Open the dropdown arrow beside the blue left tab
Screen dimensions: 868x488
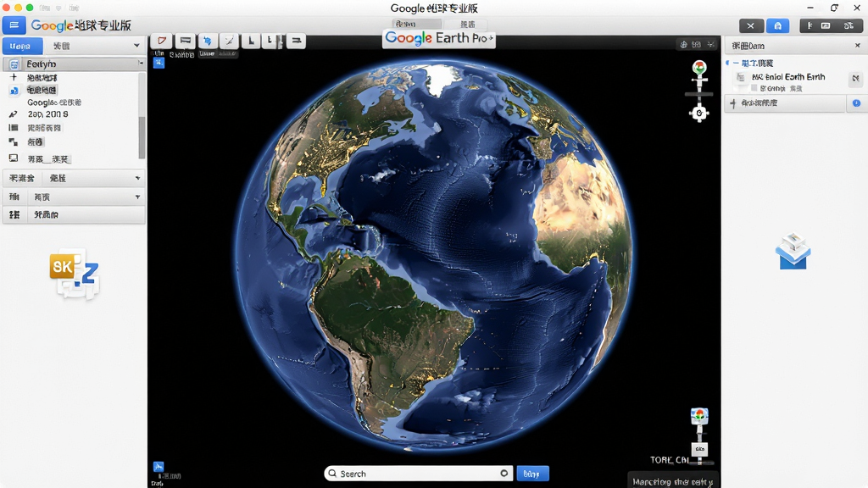(x=136, y=46)
